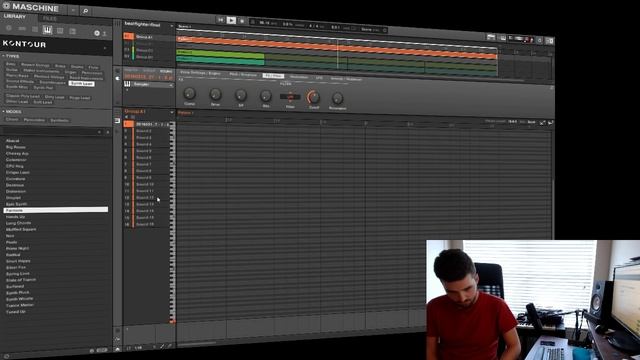Click the Cutoff knob
The height and width of the screenshot is (360, 640).
pos(313,97)
